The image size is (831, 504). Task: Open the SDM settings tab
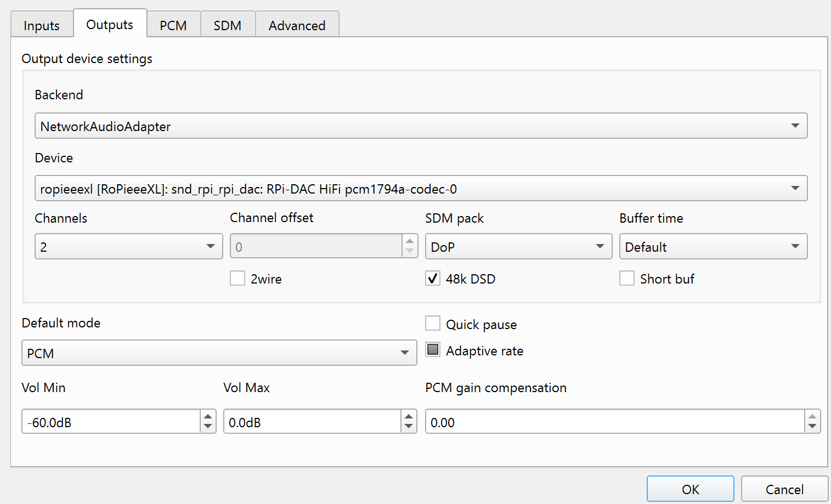click(x=228, y=26)
